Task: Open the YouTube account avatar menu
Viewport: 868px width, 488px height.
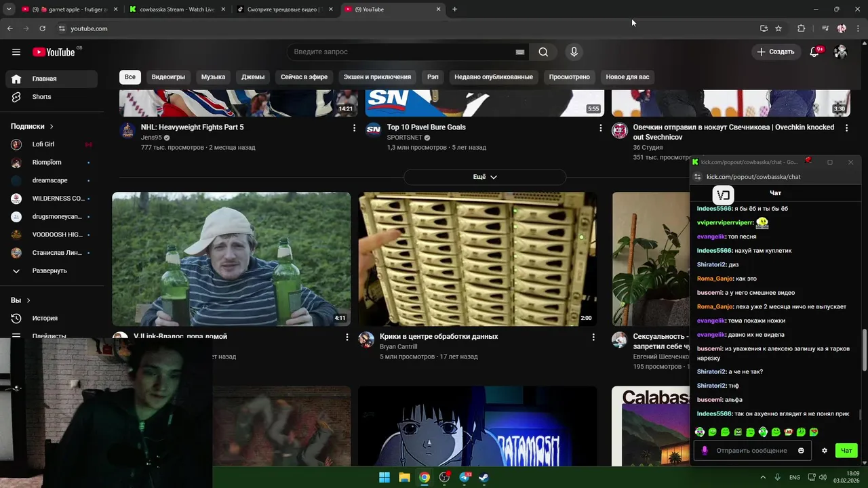Action: pos(841,52)
